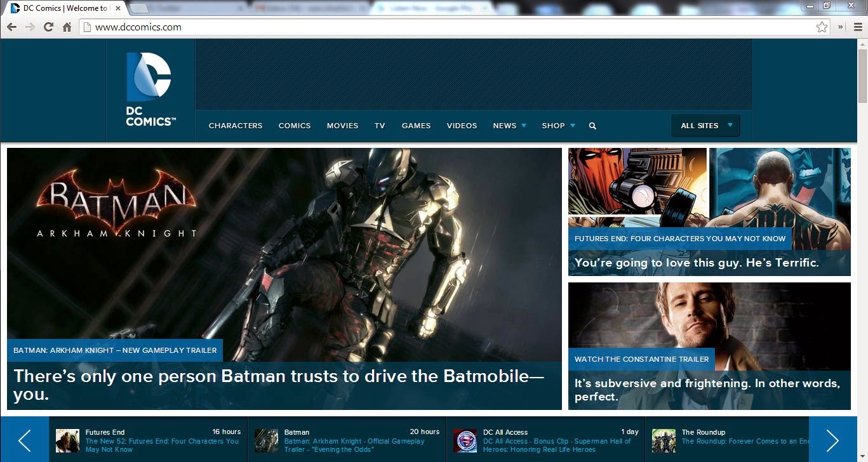868x462 pixels.
Task: Open 'The Roundup: Forever Comes to an End' link
Action: [x=745, y=441]
